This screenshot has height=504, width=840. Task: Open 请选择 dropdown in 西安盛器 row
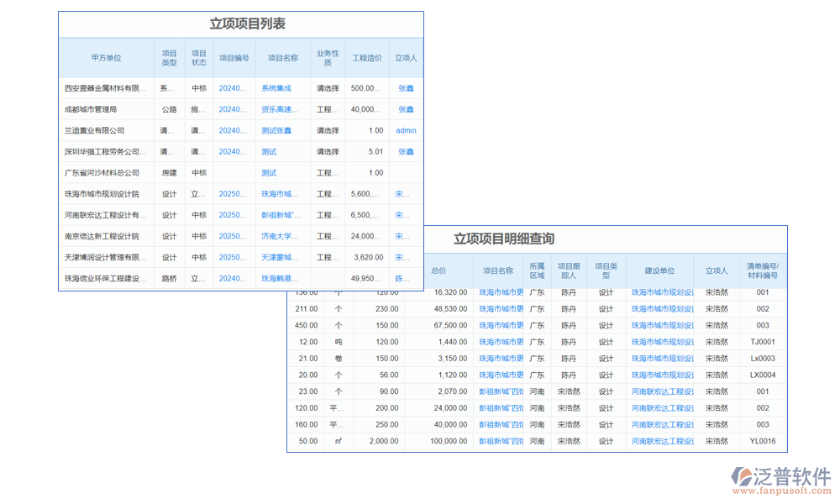tap(328, 88)
